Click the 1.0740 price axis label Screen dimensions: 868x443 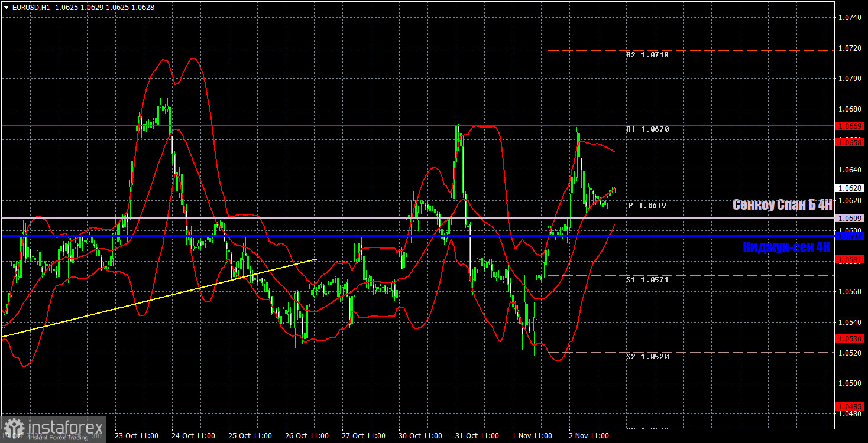tap(850, 18)
